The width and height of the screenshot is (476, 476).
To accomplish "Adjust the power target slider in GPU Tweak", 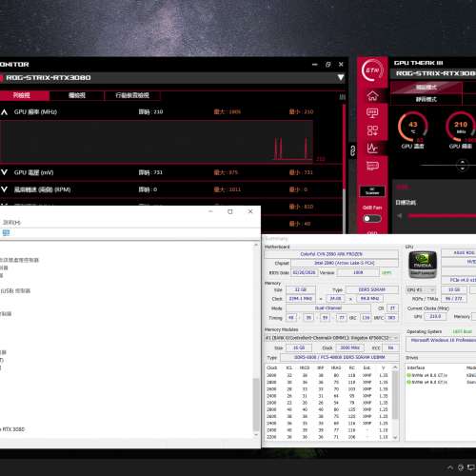I will coord(442,216).
